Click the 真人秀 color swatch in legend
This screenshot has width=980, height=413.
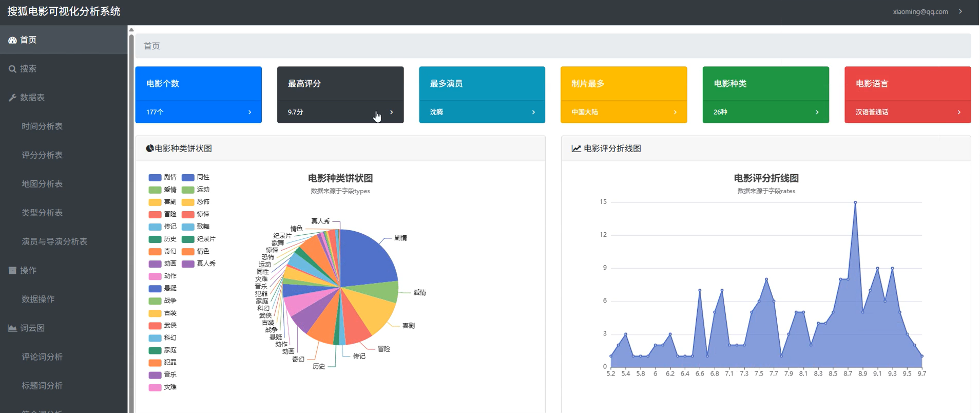coord(188,264)
